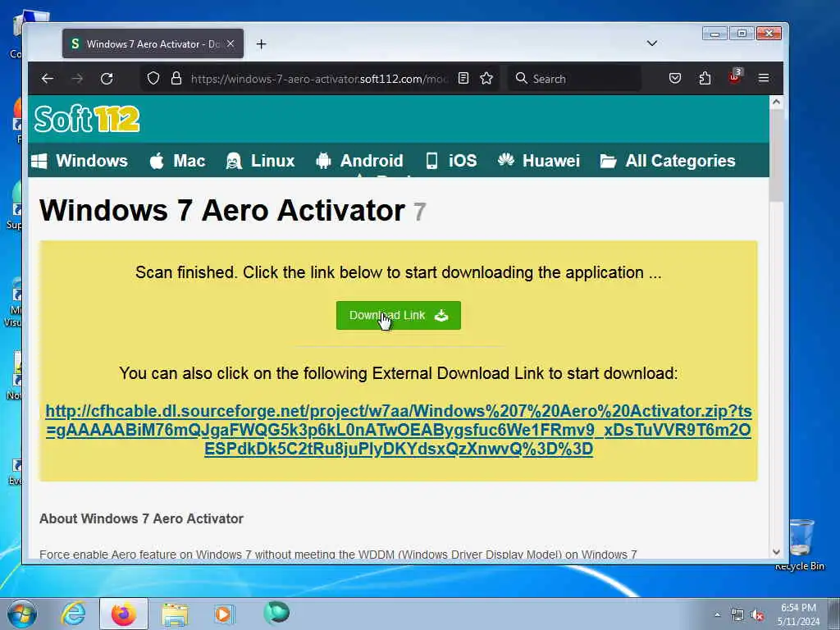Open the taskbar clock showing 6:54 PM
Screen dimensions: 840x630
tap(798, 614)
